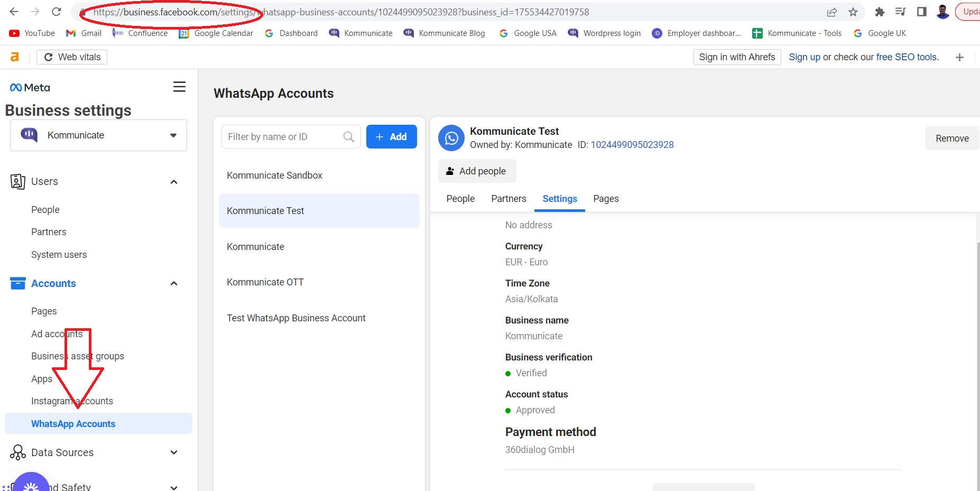The width and height of the screenshot is (980, 491).
Task: Bookmark this page with the star icon
Action: [853, 12]
